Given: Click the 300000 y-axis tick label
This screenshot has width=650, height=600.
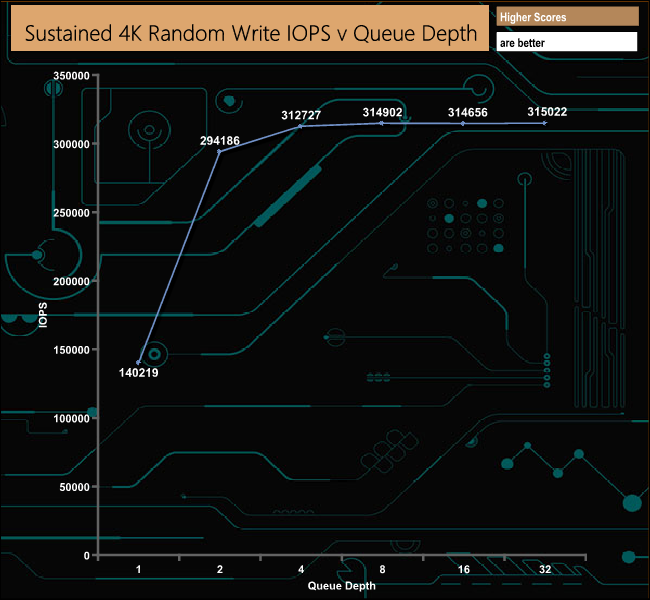Looking at the screenshot, I should (x=71, y=144).
